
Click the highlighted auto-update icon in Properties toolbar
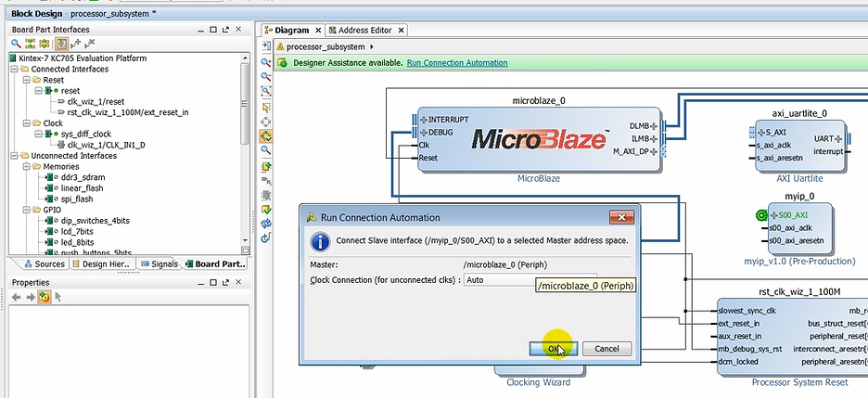[x=44, y=296]
